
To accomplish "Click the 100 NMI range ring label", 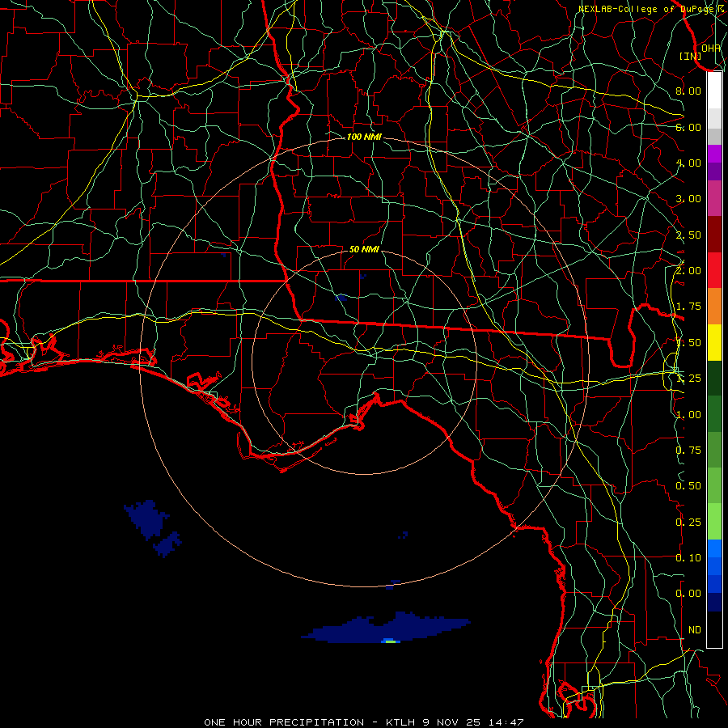I will 363,138.
